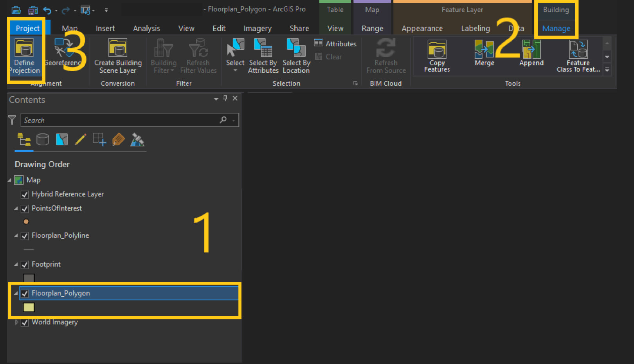Launch Feature Class To Feature Class
The image size is (634, 364).
pyautogui.click(x=578, y=55)
